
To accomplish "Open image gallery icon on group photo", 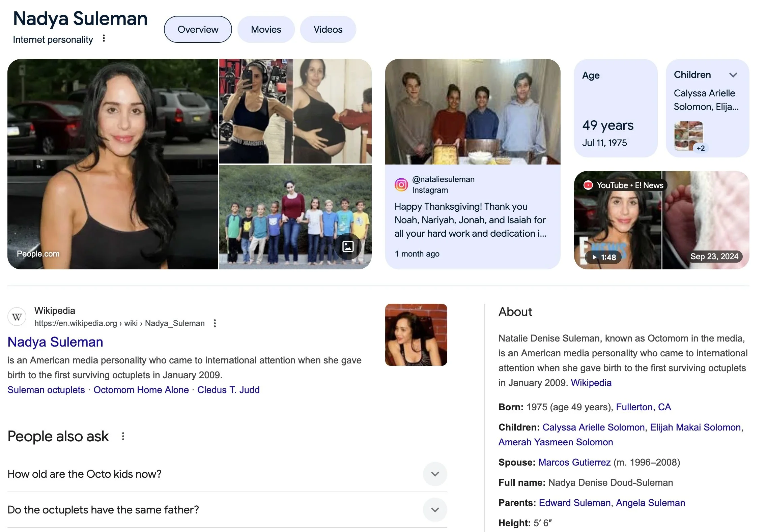I will (x=348, y=246).
